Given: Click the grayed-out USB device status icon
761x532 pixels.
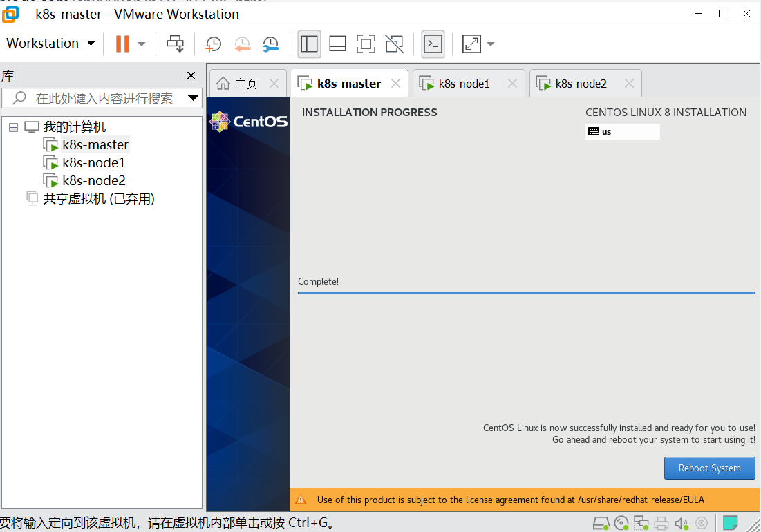Looking at the screenshot, I should pyautogui.click(x=702, y=523).
